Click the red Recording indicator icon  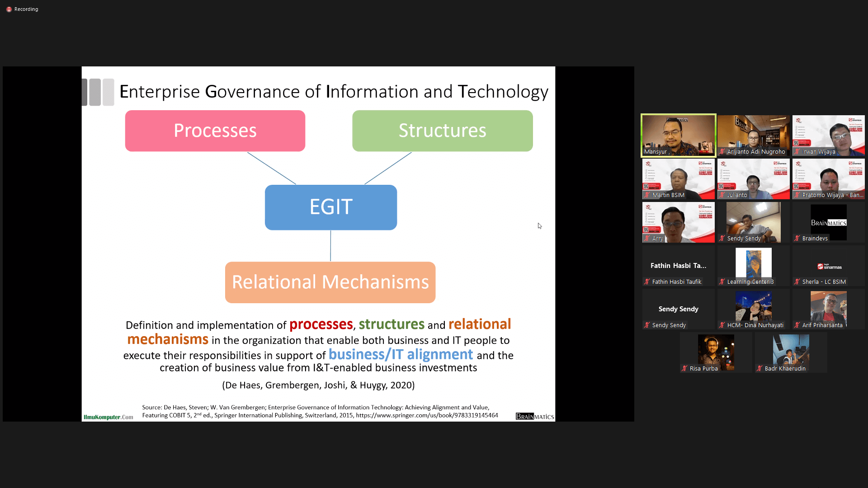(x=9, y=9)
